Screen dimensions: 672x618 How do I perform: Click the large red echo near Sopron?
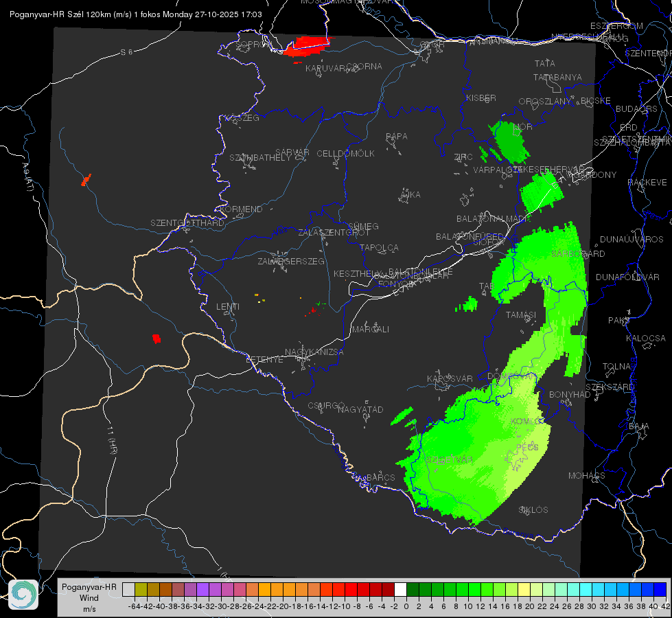[x=308, y=46]
